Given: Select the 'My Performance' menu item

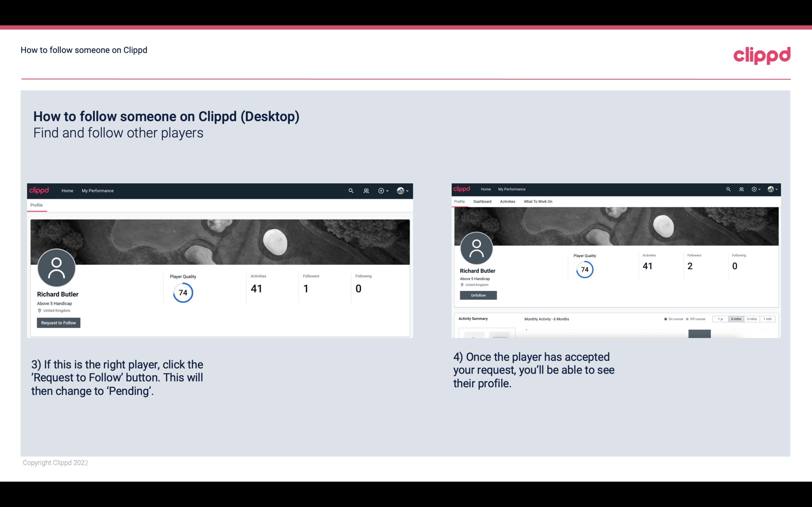Looking at the screenshot, I should point(97,190).
